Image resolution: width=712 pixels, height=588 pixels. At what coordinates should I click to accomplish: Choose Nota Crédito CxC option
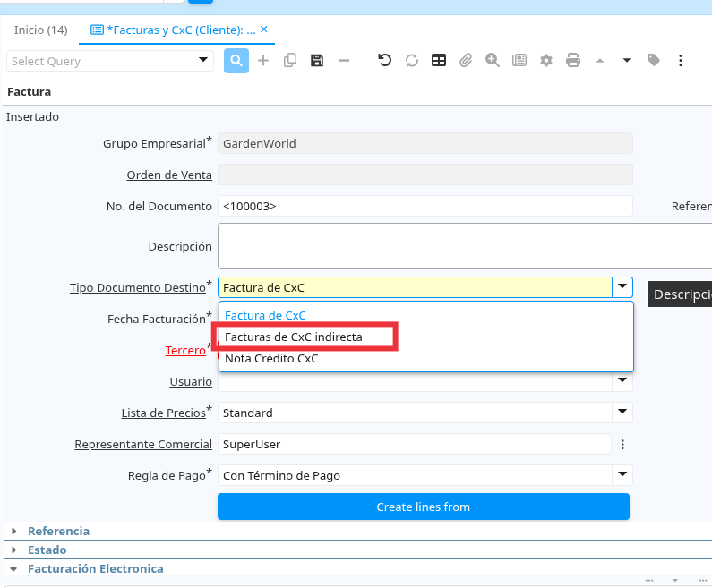coord(426,358)
